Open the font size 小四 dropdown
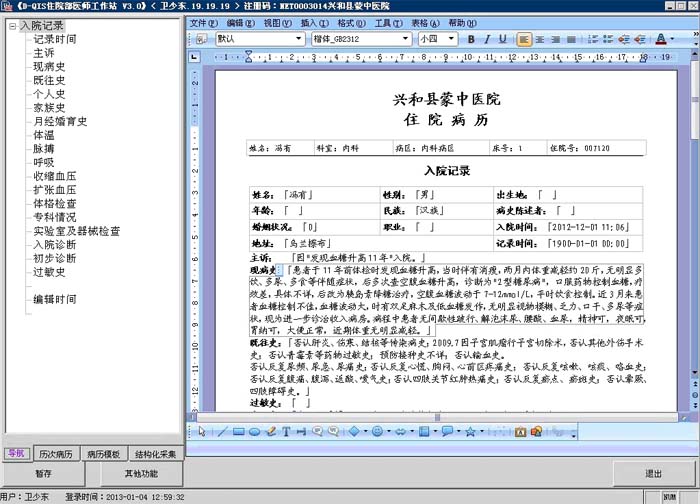 (x=451, y=39)
